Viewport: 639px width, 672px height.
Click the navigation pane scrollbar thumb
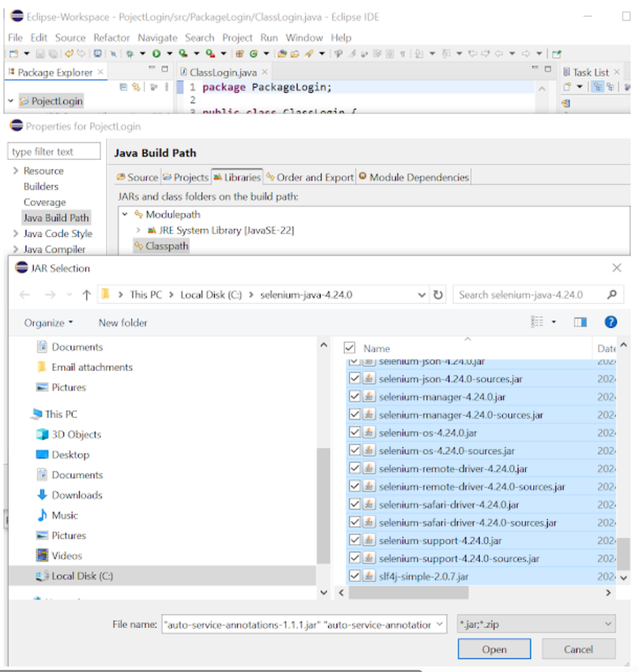click(x=323, y=506)
